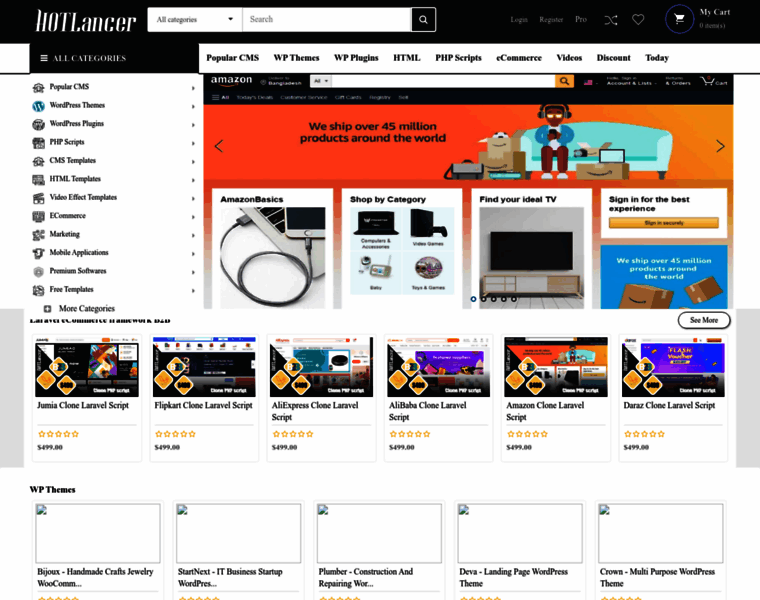Open the My Cart icon
Viewport: 760px width, 600px height.
click(x=679, y=19)
